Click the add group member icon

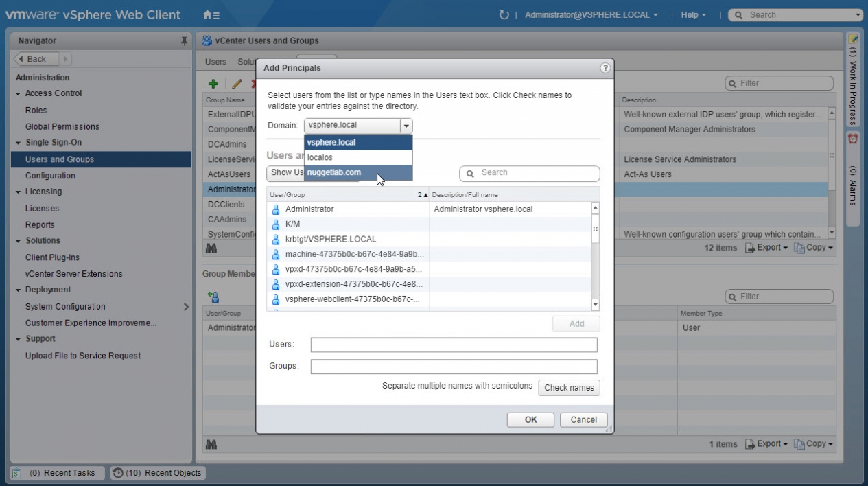tap(213, 297)
